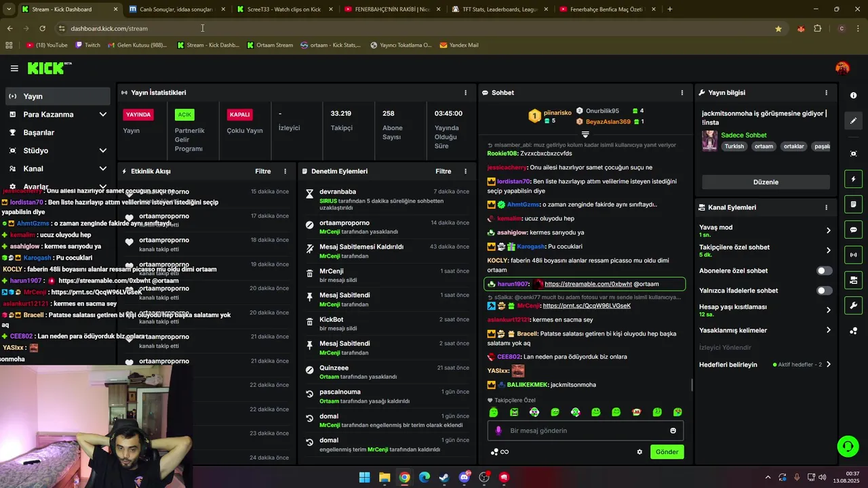Open the profile avatar menu
The width and height of the screenshot is (868, 488).
[842, 68]
